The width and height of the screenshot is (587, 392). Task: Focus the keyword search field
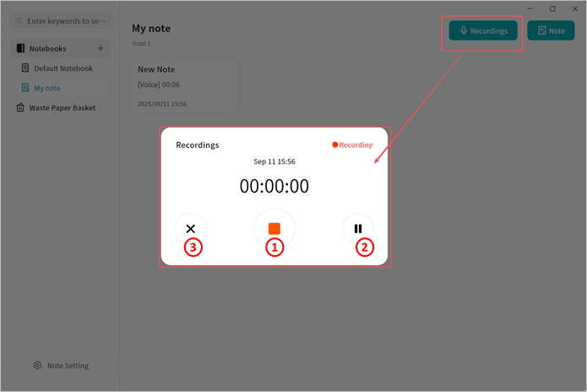click(66, 20)
